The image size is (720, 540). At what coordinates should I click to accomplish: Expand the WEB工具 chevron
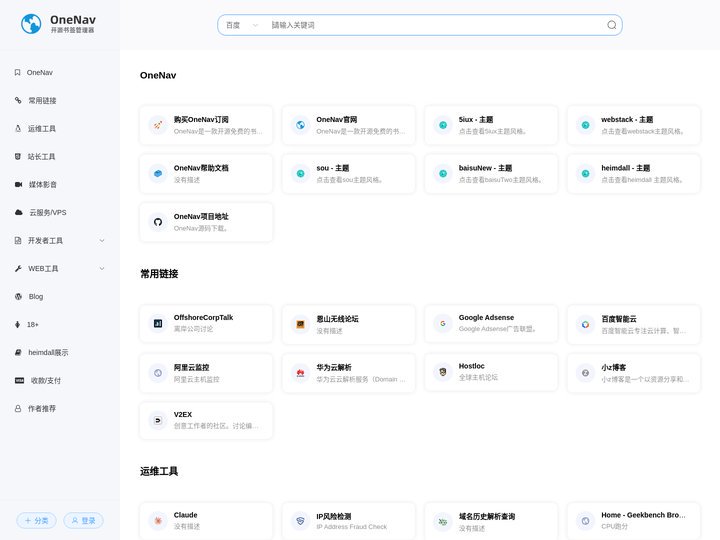102,269
